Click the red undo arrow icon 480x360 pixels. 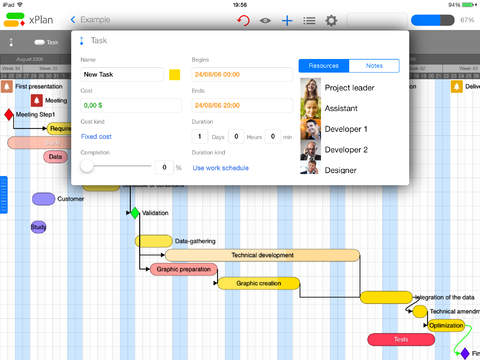(244, 20)
